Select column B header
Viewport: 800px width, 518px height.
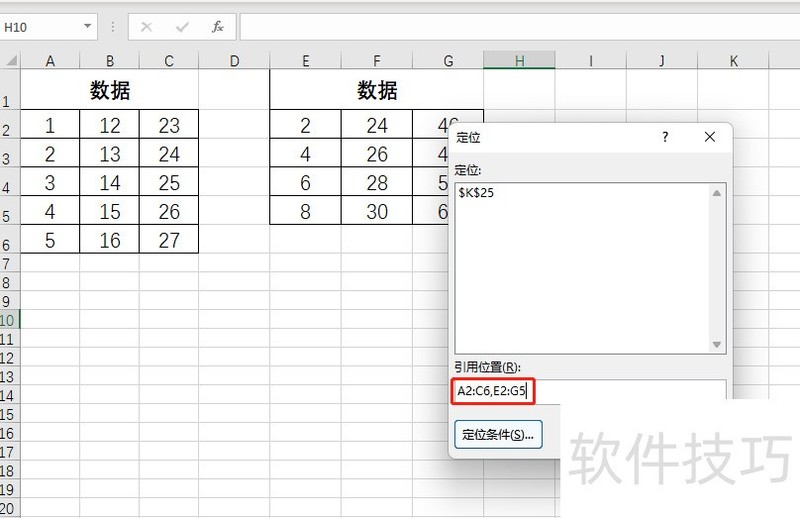pyautogui.click(x=110, y=61)
